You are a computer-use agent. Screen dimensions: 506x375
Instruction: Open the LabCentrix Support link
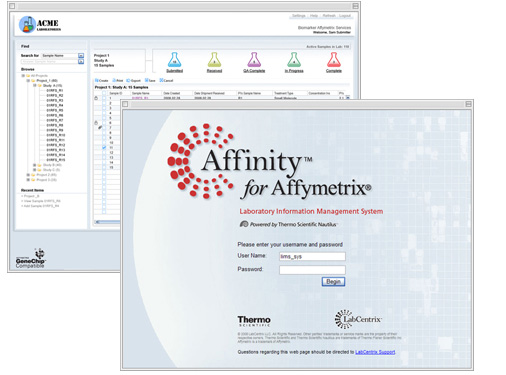click(x=375, y=352)
